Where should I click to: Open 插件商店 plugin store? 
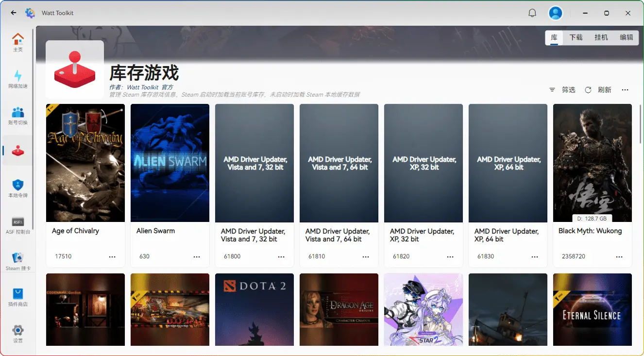(18, 297)
